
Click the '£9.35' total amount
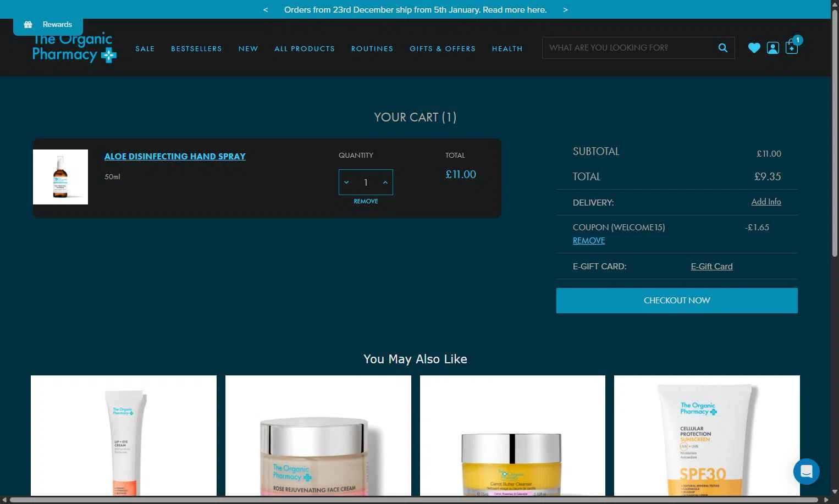click(x=768, y=177)
